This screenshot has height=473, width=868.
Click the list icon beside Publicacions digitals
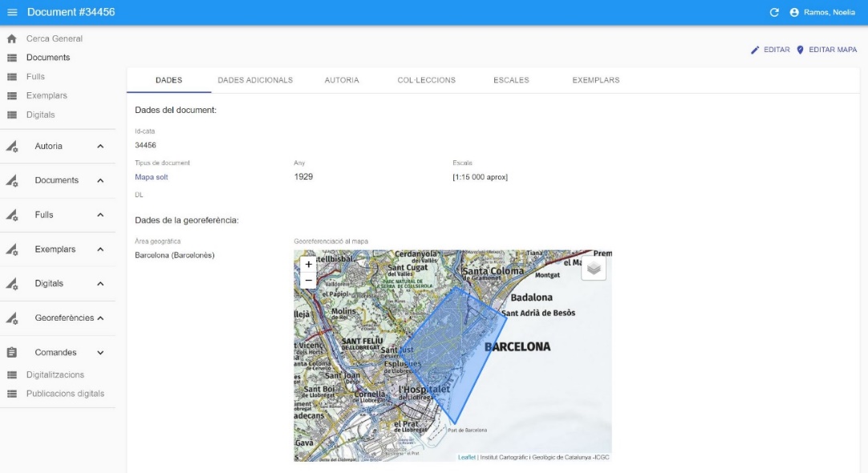coord(11,394)
